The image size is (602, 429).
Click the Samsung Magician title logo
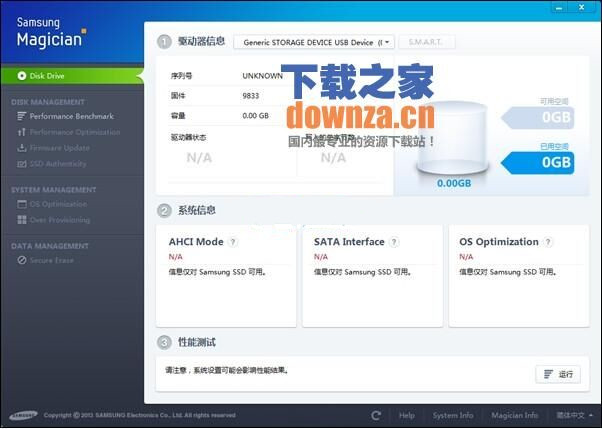click(x=51, y=33)
